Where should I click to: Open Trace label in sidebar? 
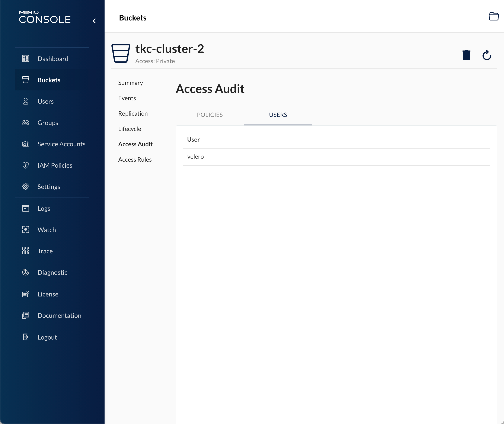click(45, 251)
